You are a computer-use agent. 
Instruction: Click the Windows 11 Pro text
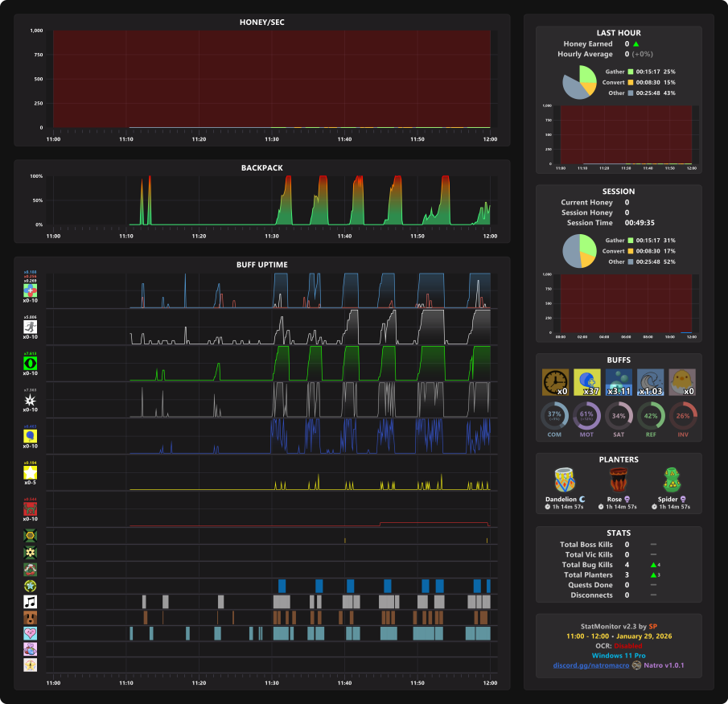coord(619,656)
